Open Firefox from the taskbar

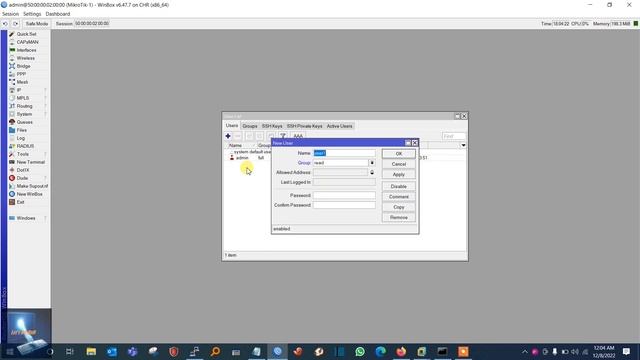coord(401,351)
